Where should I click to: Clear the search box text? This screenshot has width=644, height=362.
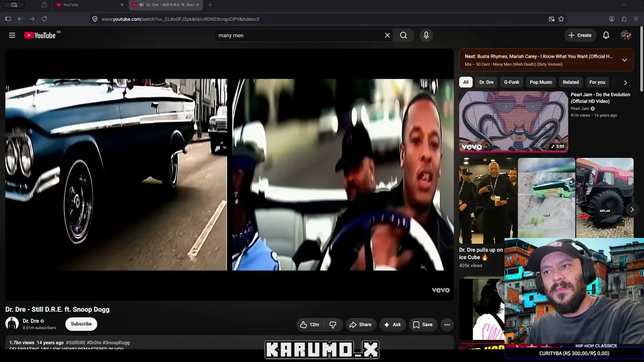[387, 35]
